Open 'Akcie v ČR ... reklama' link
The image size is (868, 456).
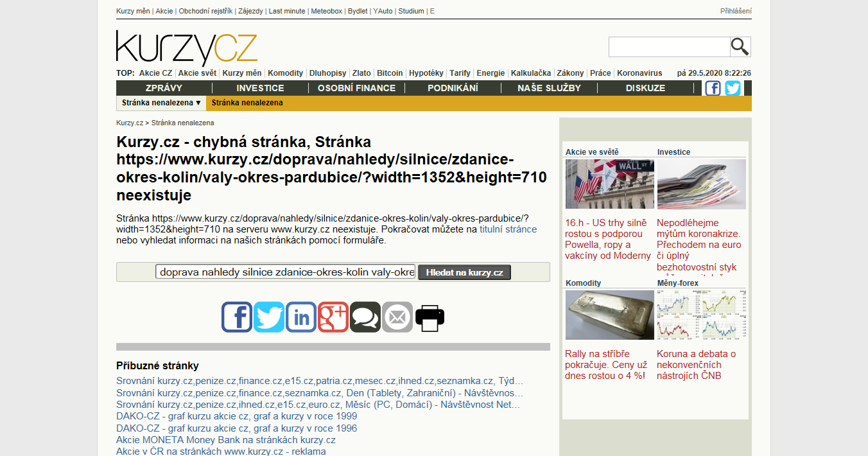[221, 452]
